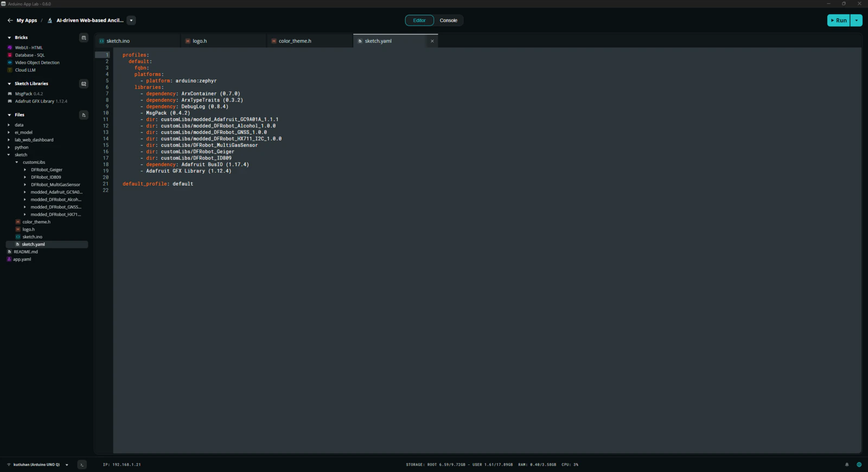Open notifications bell in status bar
868x472 pixels.
[x=847, y=464]
